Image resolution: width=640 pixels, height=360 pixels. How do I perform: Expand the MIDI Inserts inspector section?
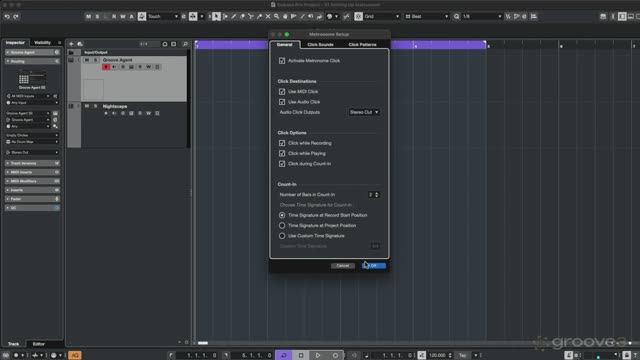(x=32, y=172)
